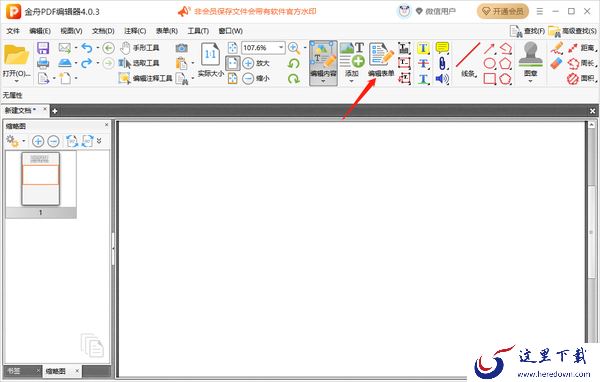
Task: Click the Print icon
Action: 43,63
